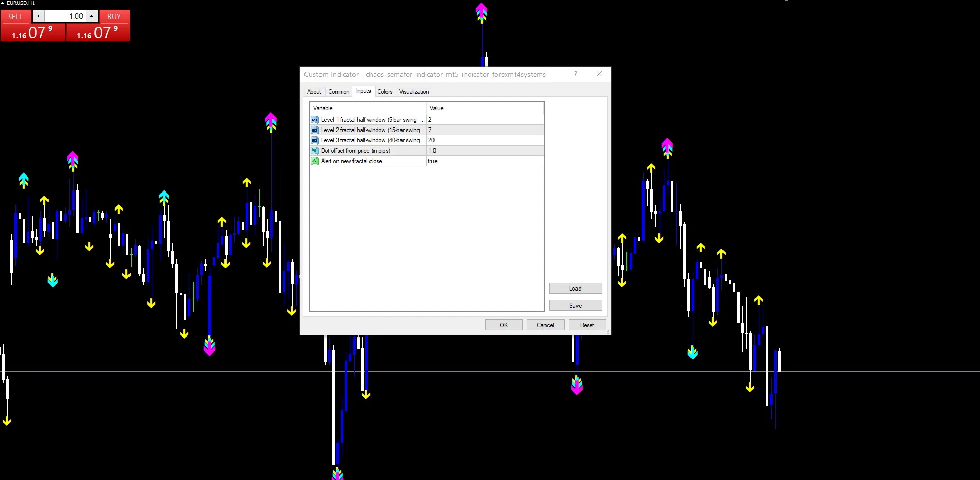Click the Dot offset from price double icon
980x480 pixels.
click(315, 151)
